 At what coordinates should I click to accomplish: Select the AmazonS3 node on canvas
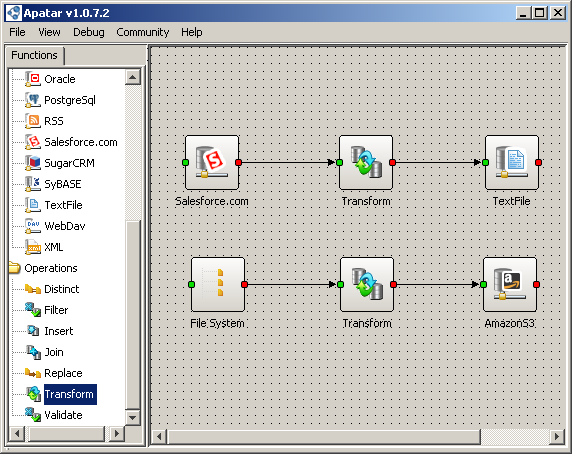(x=510, y=284)
